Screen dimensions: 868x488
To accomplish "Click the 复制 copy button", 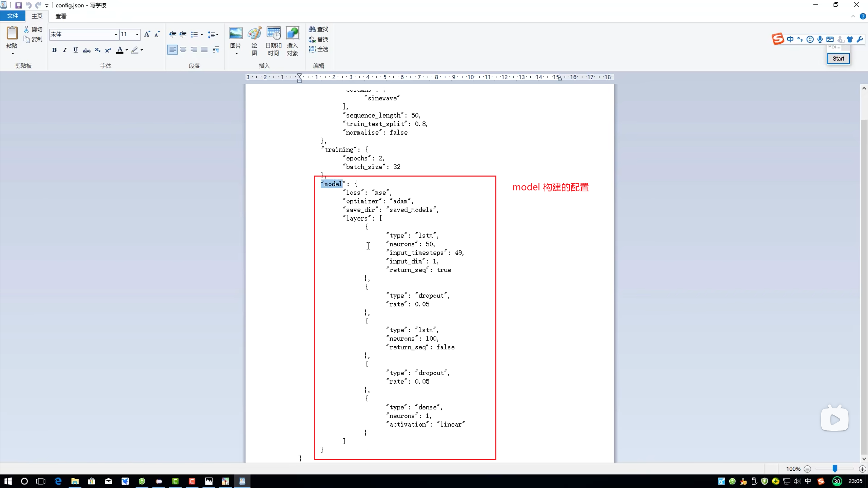I will (x=33, y=39).
